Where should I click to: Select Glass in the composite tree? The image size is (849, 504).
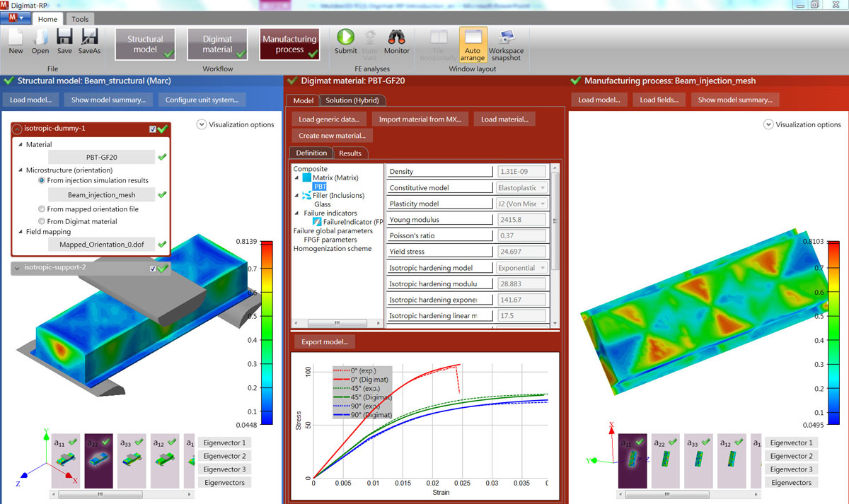(x=323, y=204)
